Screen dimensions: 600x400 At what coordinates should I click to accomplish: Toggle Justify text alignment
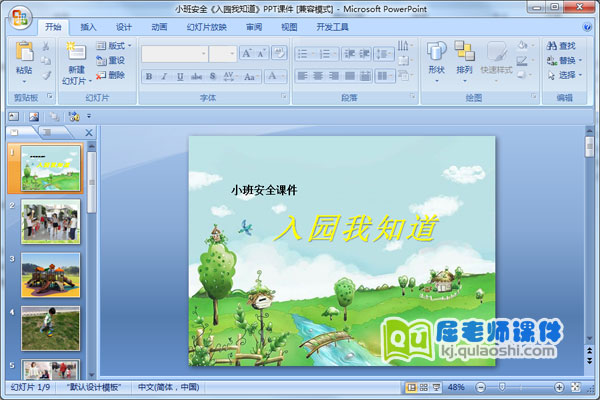[349, 76]
